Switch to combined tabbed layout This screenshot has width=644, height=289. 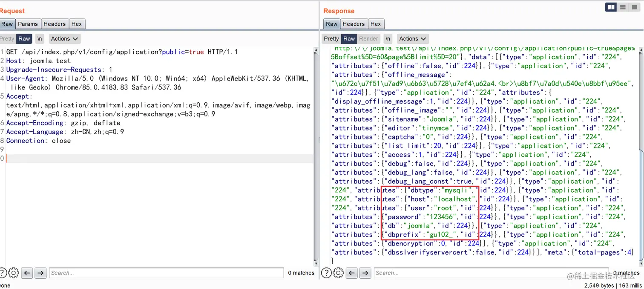[x=635, y=7]
